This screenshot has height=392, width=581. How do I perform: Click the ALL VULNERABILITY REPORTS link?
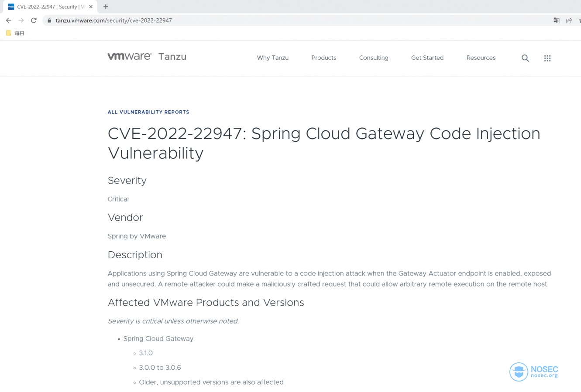point(148,112)
